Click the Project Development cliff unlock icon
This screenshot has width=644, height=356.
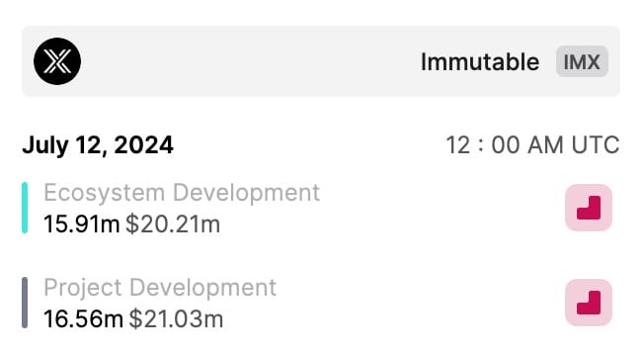(589, 303)
